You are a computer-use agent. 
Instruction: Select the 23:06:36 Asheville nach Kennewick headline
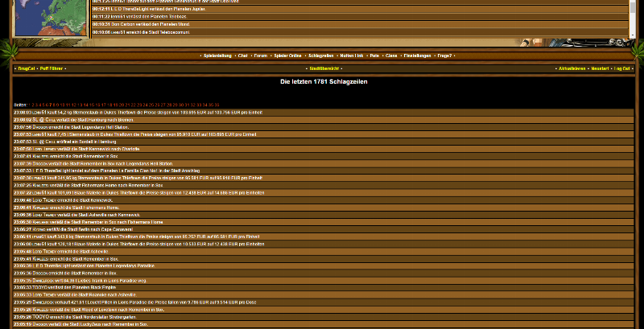point(324,215)
